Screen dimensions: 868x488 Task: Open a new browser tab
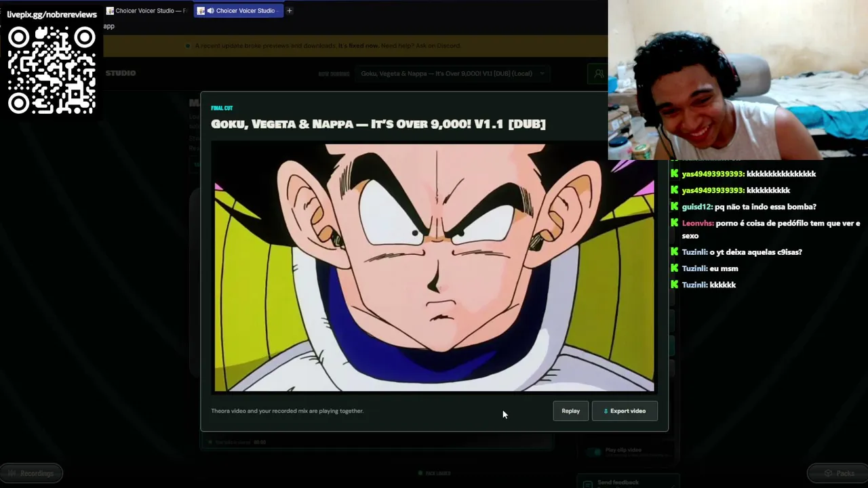(x=289, y=11)
